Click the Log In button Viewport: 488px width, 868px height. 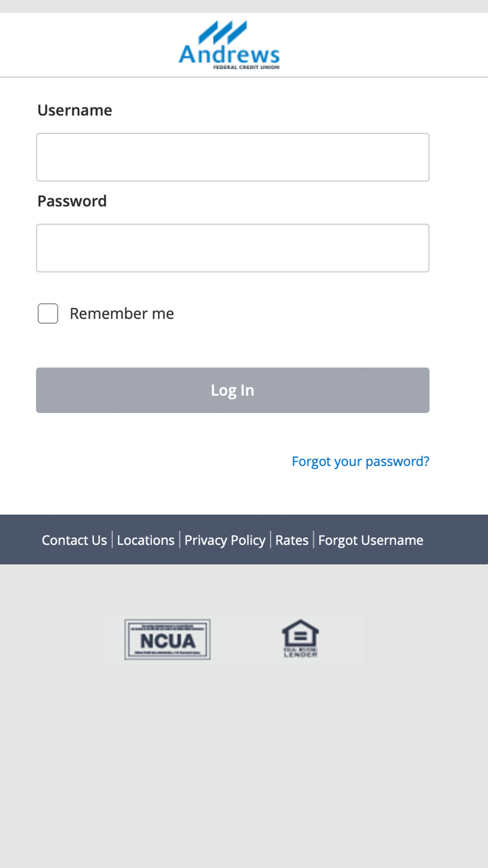click(233, 390)
